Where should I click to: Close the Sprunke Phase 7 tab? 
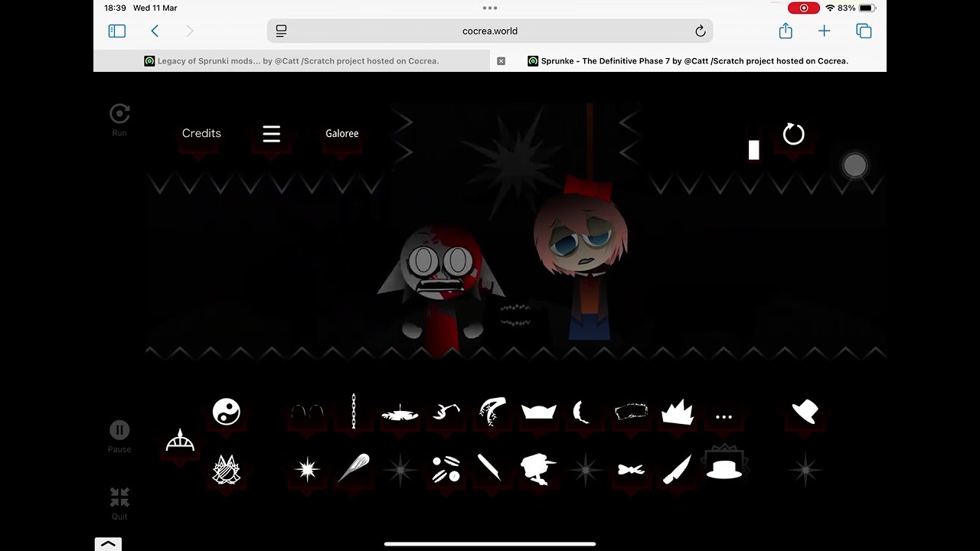click(501, 61)
